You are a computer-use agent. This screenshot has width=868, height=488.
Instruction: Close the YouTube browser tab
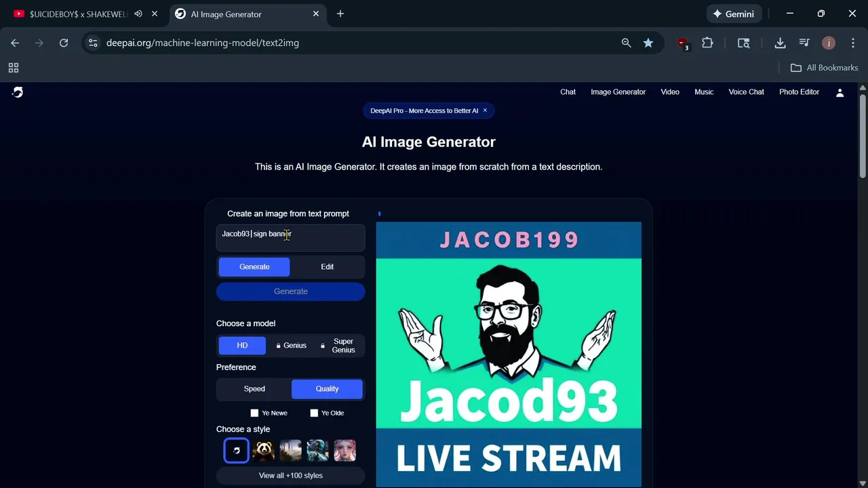155,14
